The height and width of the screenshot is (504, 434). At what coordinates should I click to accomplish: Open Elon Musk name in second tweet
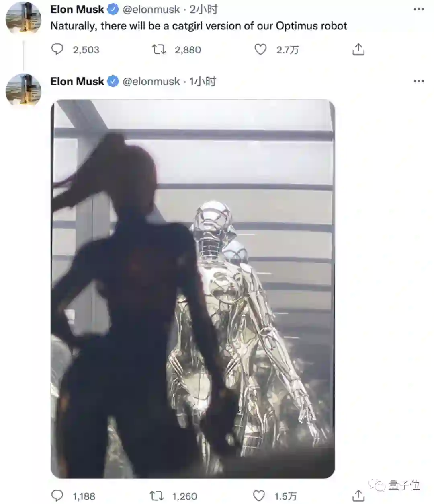[x=77, y=81]
